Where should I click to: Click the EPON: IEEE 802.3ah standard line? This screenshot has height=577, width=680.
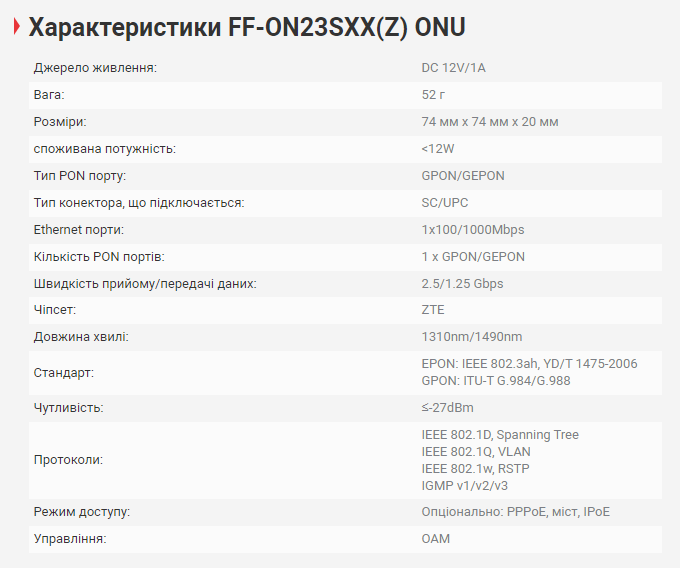point(529,364)
